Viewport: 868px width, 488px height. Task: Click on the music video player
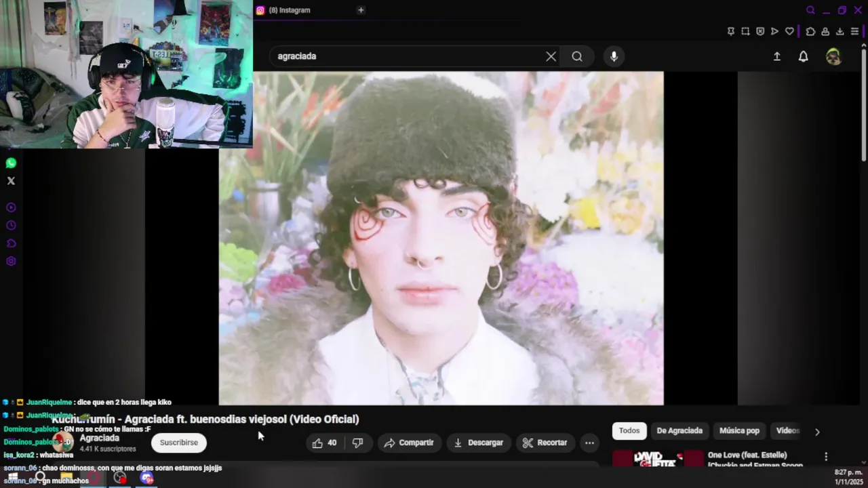click(441, 239)
